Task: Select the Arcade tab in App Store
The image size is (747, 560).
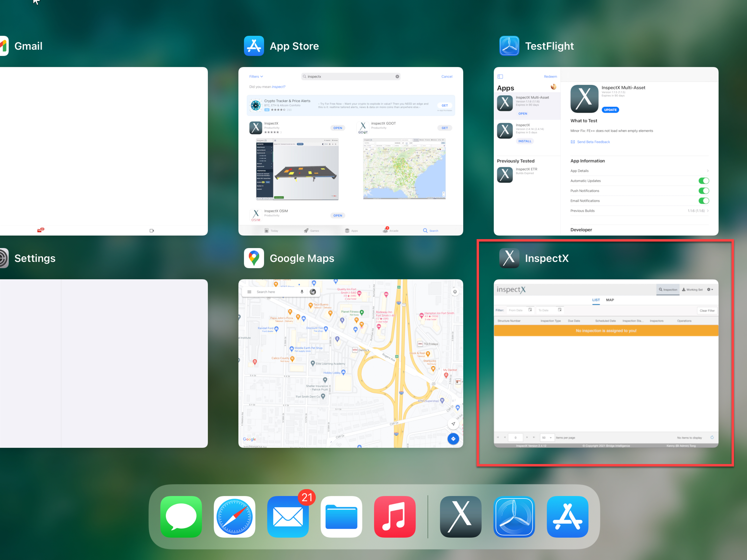Action: click(x=391, y=230)
